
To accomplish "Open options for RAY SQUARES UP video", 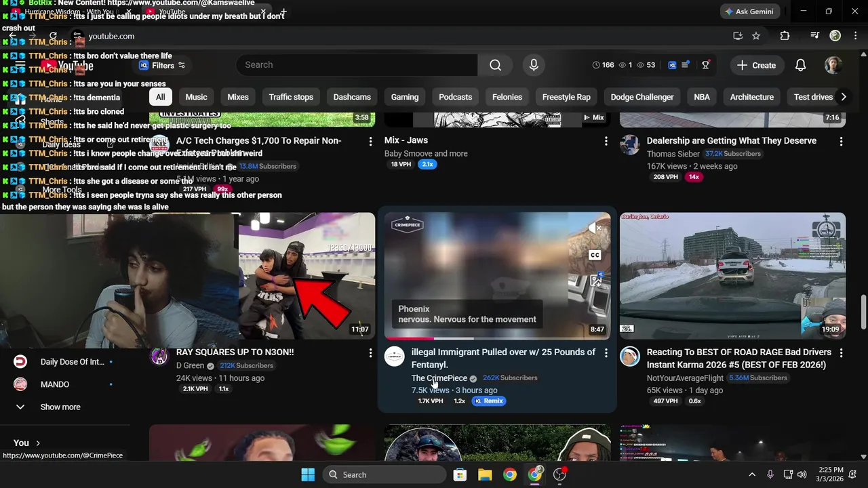I will point(370,352).
